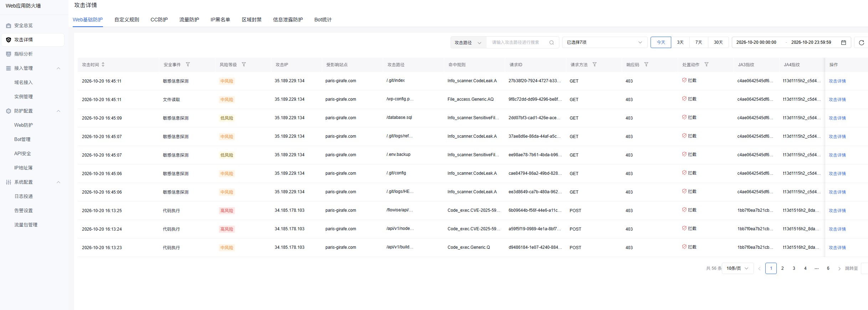Collapse the 接入管理 section chevron
868x310 pixels.
(x=58, y=68)
